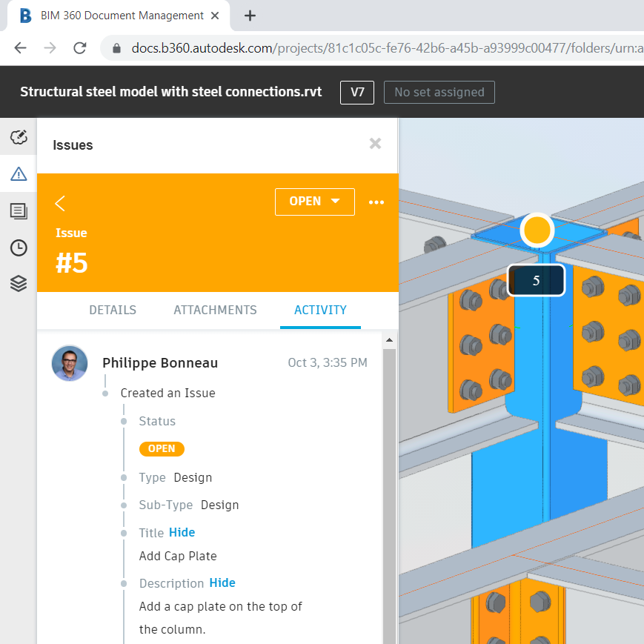Select the ACTIVITY tab
This screenshot has width=644, height=644.
tap(320, 310)
